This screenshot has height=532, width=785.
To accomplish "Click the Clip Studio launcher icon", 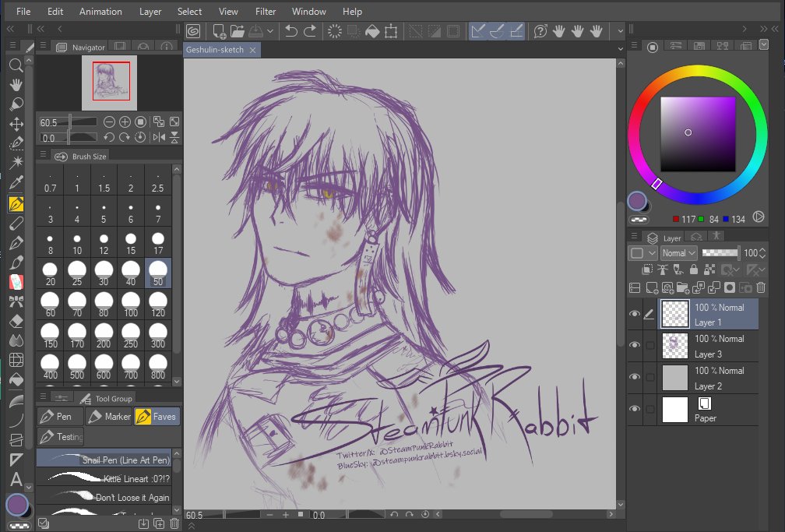I will point(193,31).
